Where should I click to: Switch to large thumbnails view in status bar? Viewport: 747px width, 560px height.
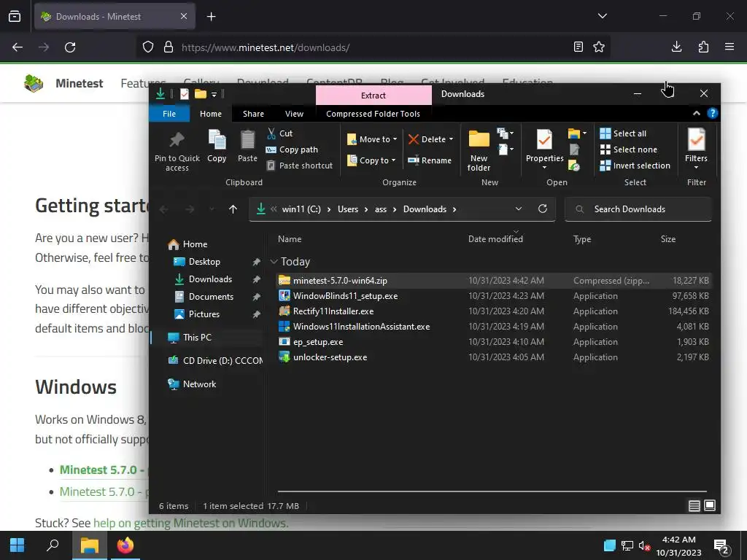pyautogui.click(x=710, y=506)
